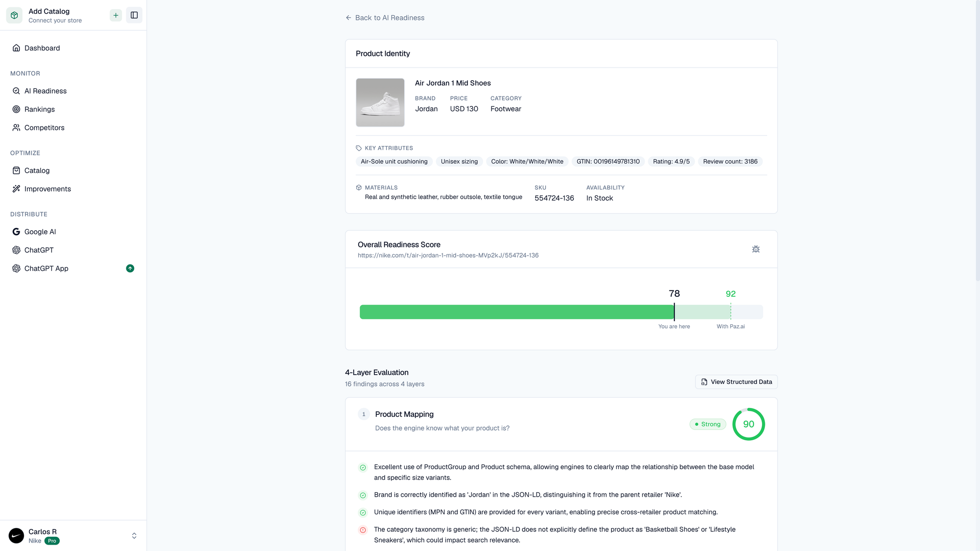Image resolution: width=980 pixels, height=551 pixels.
Task: Click the Catalog bag icon
Action: (16, 170)
